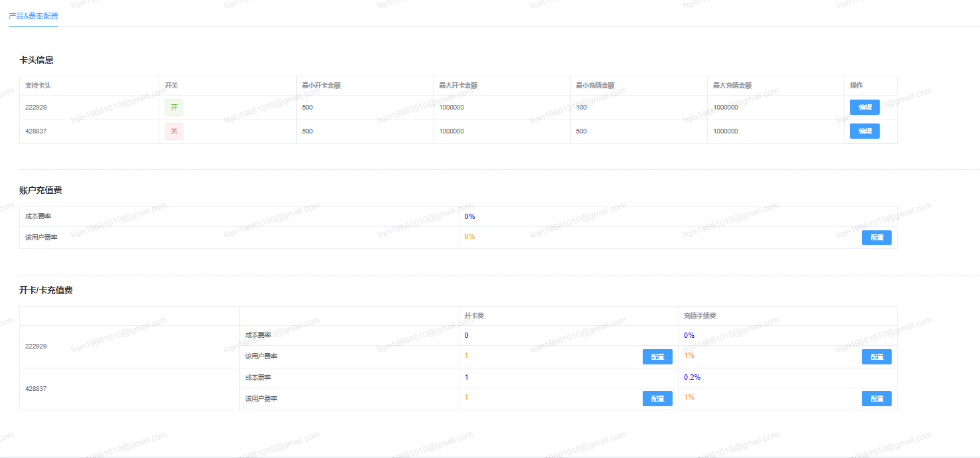Click orange 0% user rate in 账户充值费
Screen dimensions: 980x458
click(x=469, y=237)
